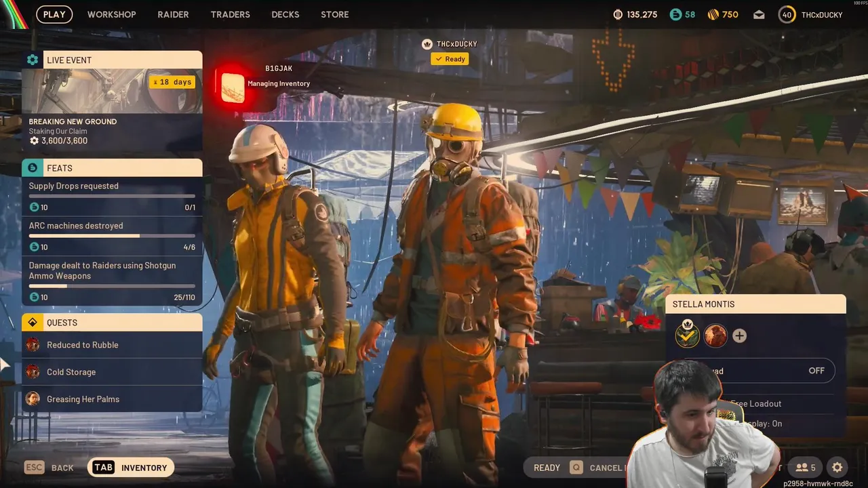
Task: Click the teal Cred currency icon
Action: point(675,14)
